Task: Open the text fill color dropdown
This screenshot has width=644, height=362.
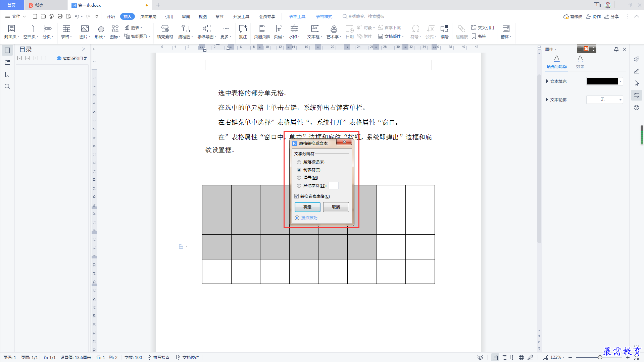Action: pos(621,81)
